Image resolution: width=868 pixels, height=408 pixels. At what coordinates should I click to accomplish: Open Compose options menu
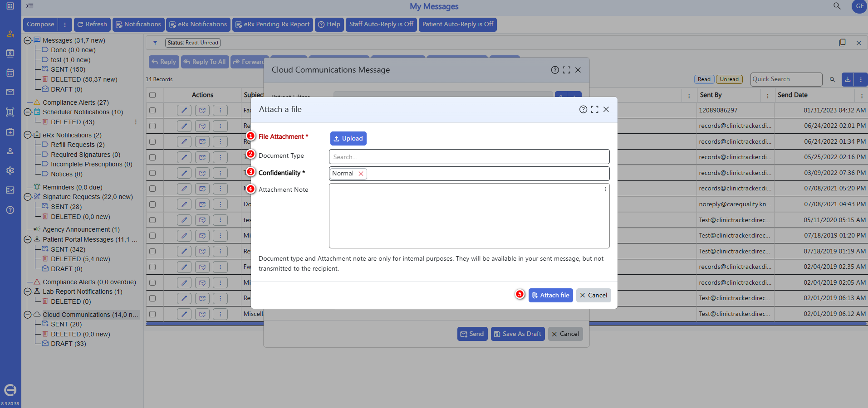65,24
